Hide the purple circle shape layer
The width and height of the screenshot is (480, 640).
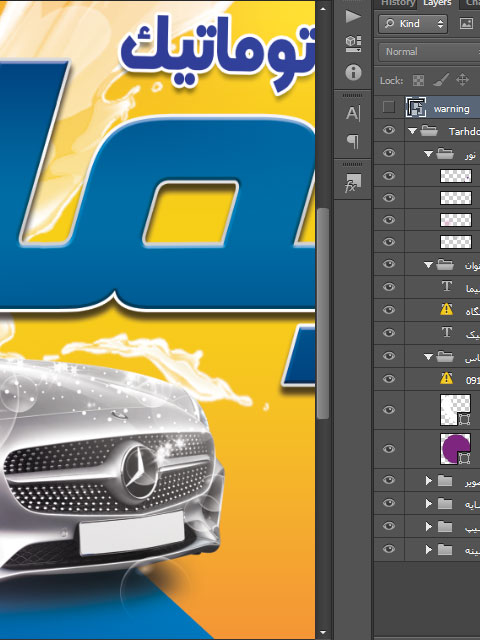(389, 449)
